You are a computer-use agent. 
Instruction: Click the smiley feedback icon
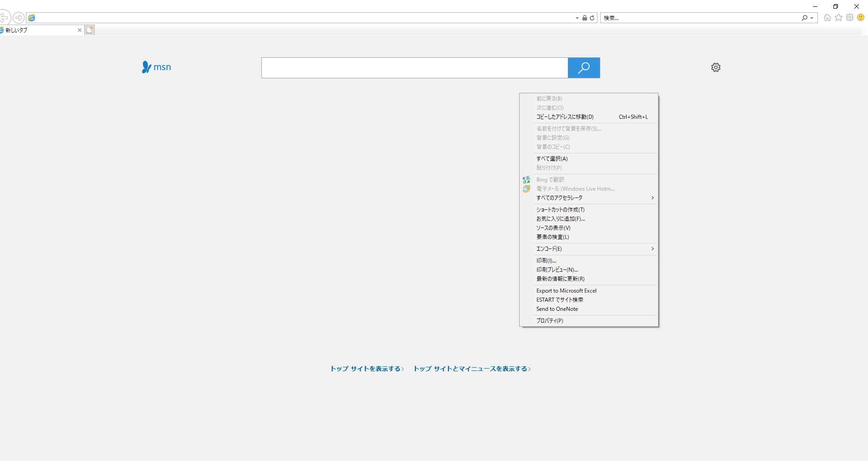coord(861,18)
